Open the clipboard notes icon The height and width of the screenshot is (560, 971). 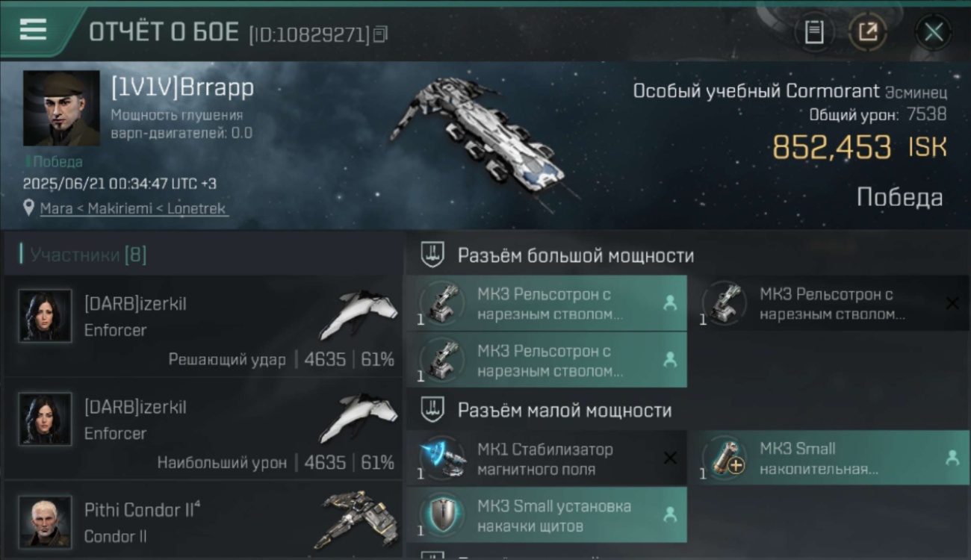tap(814, 32)
